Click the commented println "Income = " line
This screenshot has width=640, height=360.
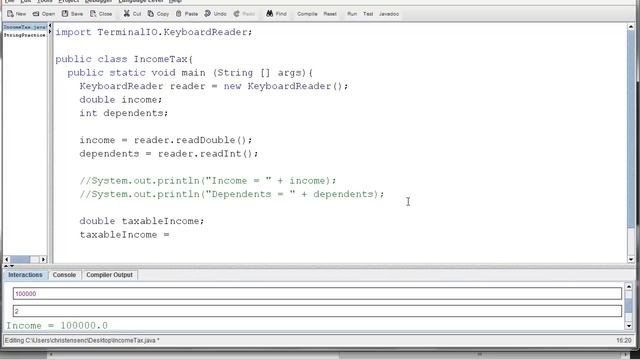208,180
